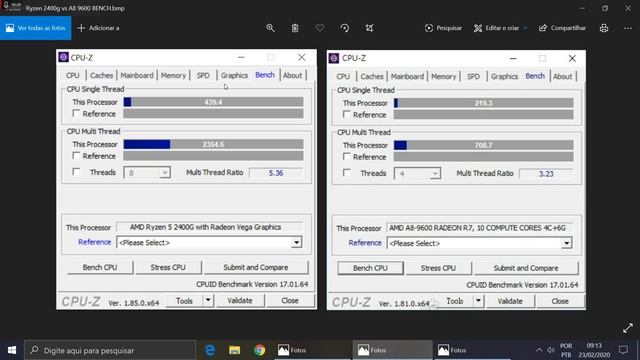This screenshot has width=640, height=360.
Task: Open the notification center icon
Action: tap(623, 350)
